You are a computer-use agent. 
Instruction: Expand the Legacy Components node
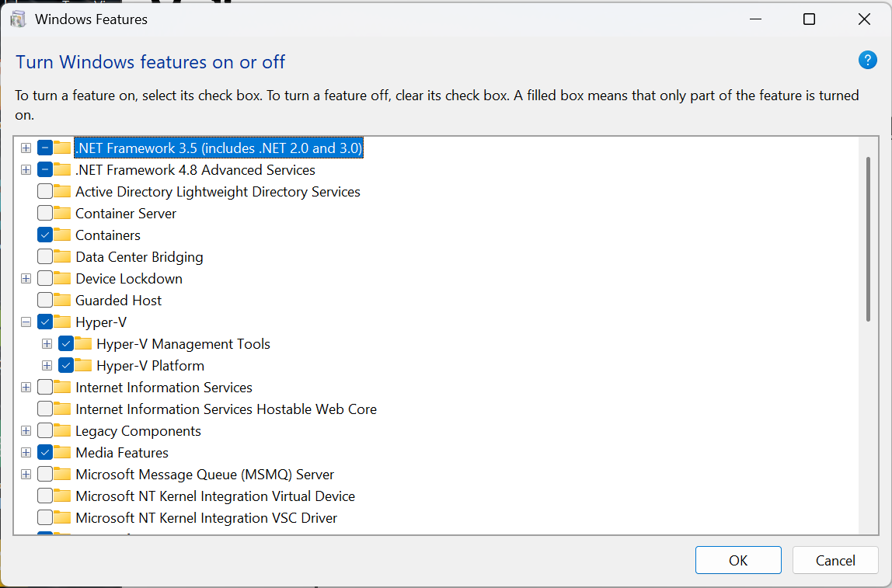coord(26,430)
